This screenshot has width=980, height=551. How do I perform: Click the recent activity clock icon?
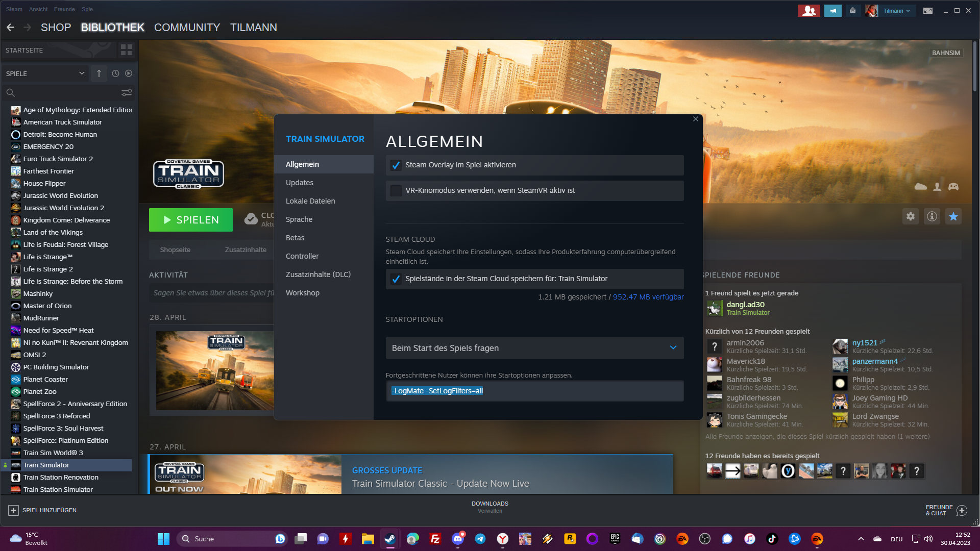pos(115,73)
